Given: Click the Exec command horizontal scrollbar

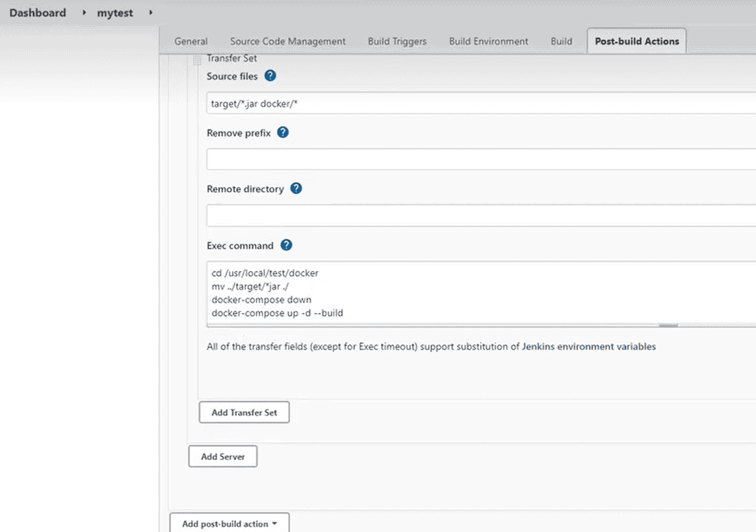Looking at the screenshot, I should click(668, 325).
